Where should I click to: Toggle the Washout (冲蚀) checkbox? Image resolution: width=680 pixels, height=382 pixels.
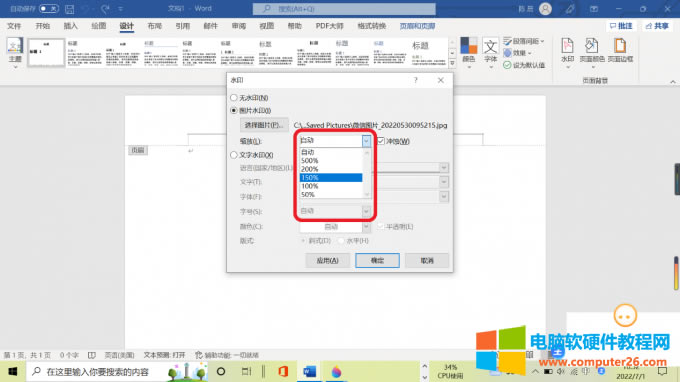coord(381,141)
